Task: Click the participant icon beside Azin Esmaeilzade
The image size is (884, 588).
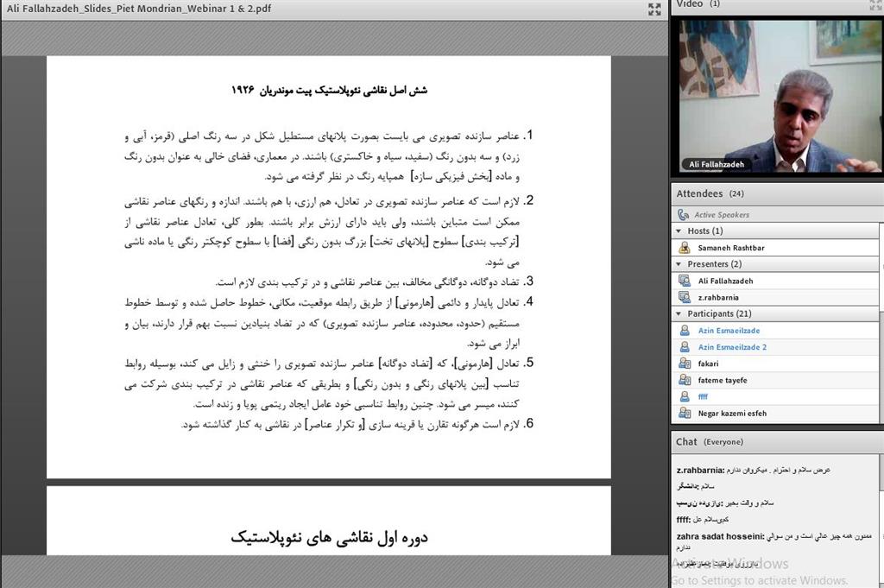Action: (x=685, y=331)
